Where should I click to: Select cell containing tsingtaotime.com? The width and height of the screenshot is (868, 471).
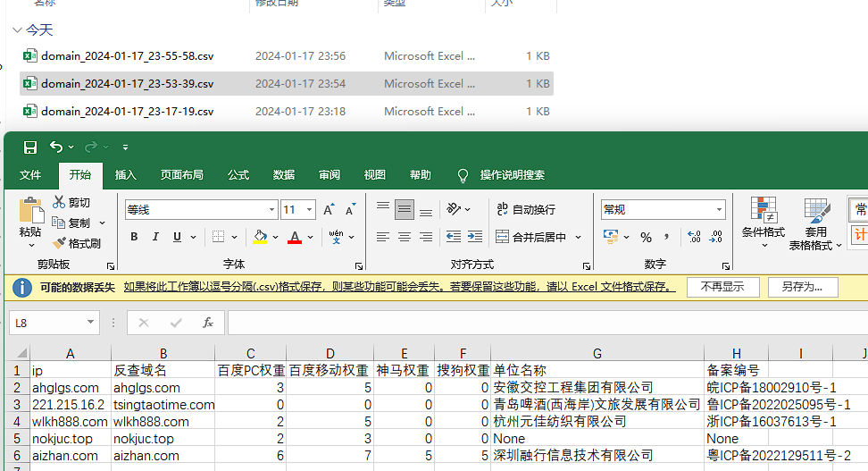163,405
